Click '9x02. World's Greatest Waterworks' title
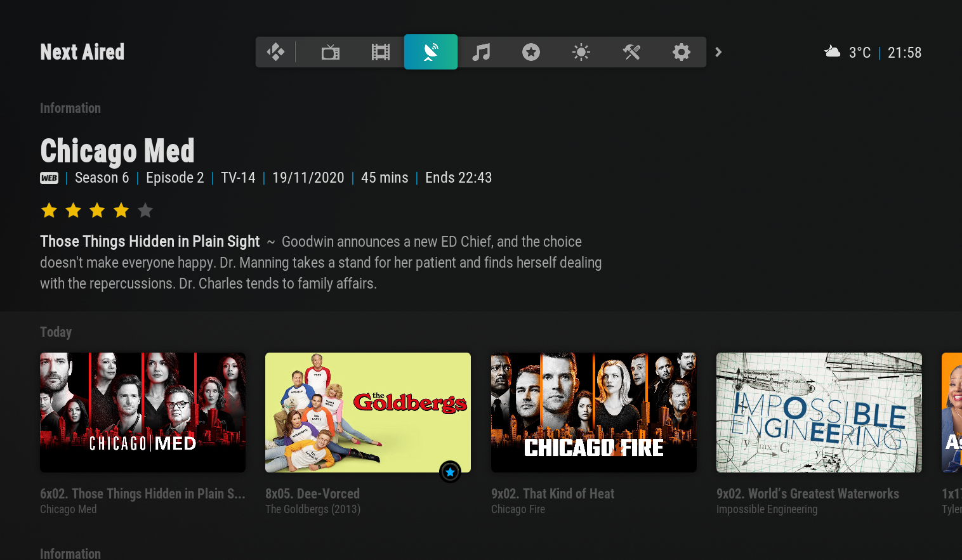This screenshot has height=560, width=962. point(808,493)
